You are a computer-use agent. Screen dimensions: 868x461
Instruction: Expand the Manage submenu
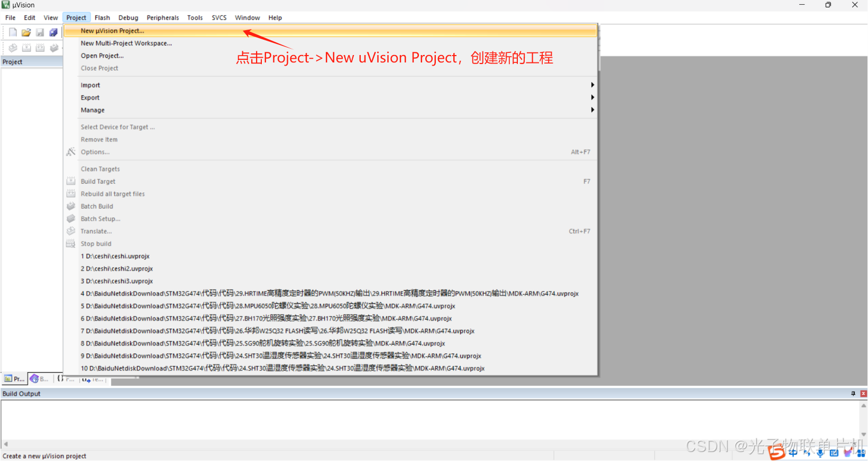coord(331,110)
